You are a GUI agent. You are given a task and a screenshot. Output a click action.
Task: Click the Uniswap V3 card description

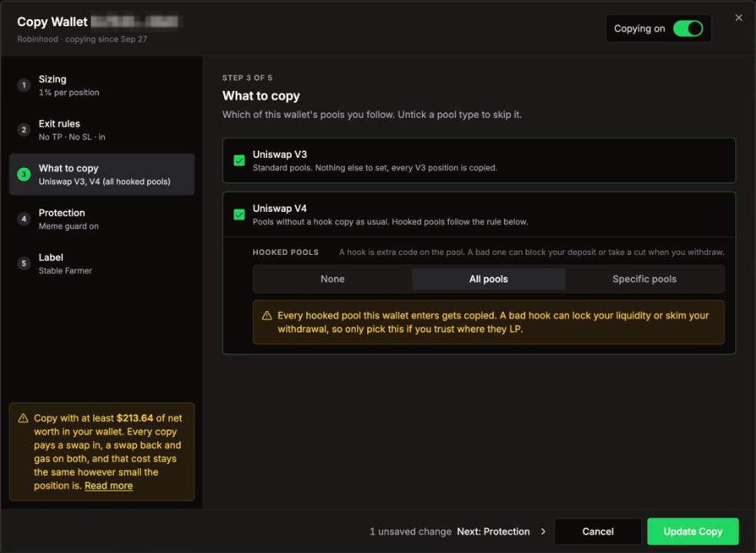[x=375, y=168]
